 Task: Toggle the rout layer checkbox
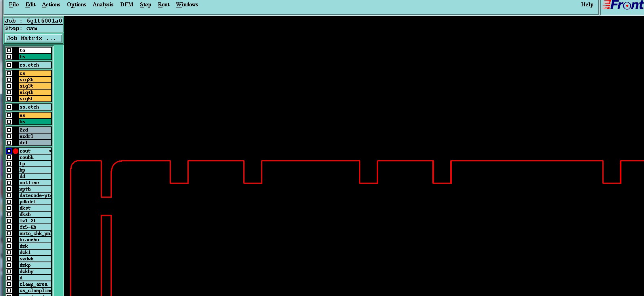tap(9, 151)
